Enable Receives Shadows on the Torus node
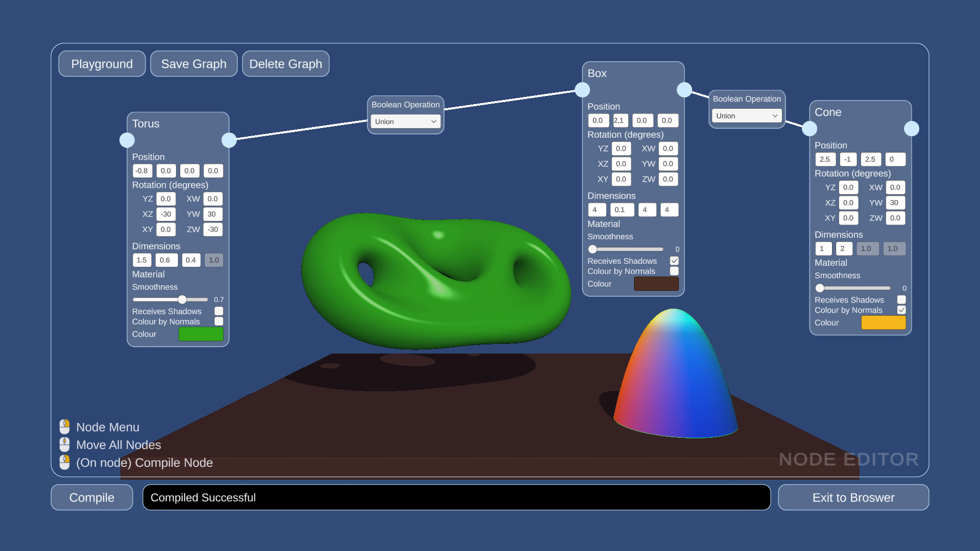The image size is (980, 551). 219,311
